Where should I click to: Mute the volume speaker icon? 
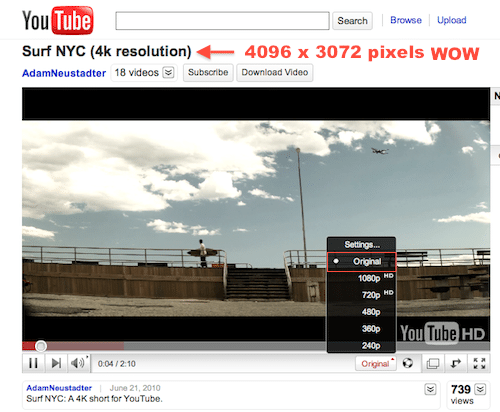tap(79, 363)
